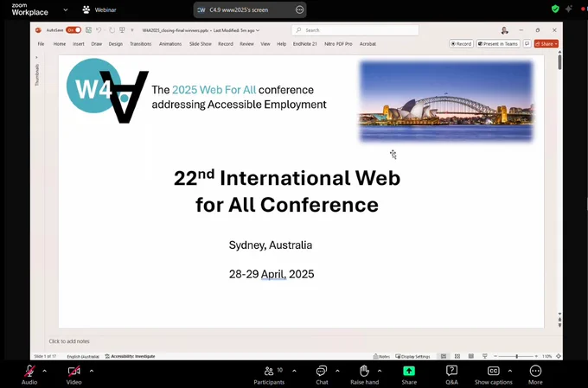Click the zoom in plus button
588x388 pixels.
pyautogui.click(x=536, y=356)
